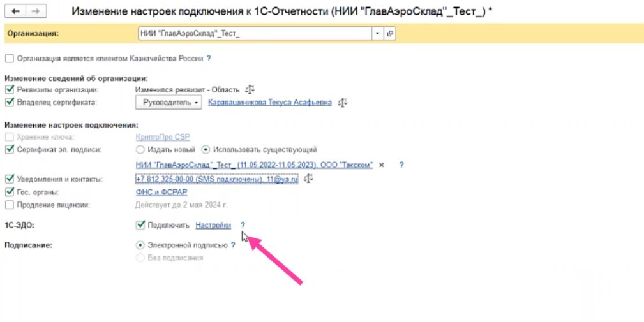Click the КриптоПро CSP link

point(163,137)
